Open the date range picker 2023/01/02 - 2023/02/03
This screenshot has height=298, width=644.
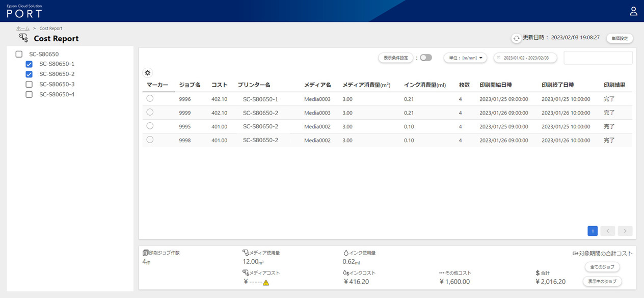(525, 58)
